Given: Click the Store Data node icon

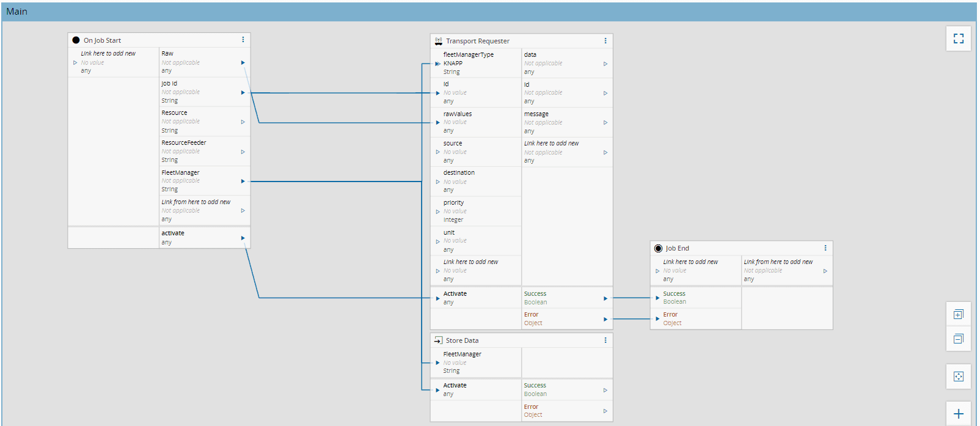Looking at the screenshot, I should click(438, 340).
